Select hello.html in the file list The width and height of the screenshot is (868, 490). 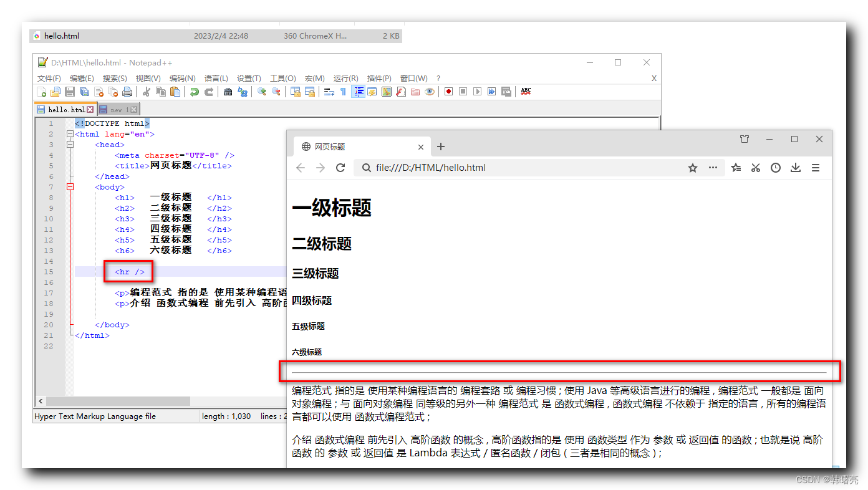pos(216,36)
